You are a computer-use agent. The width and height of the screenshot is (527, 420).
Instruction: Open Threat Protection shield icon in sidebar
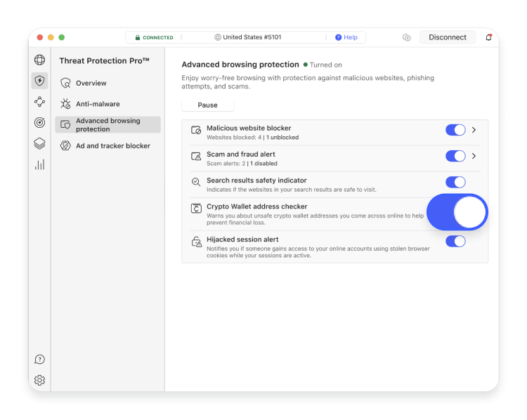click(39, 81)
